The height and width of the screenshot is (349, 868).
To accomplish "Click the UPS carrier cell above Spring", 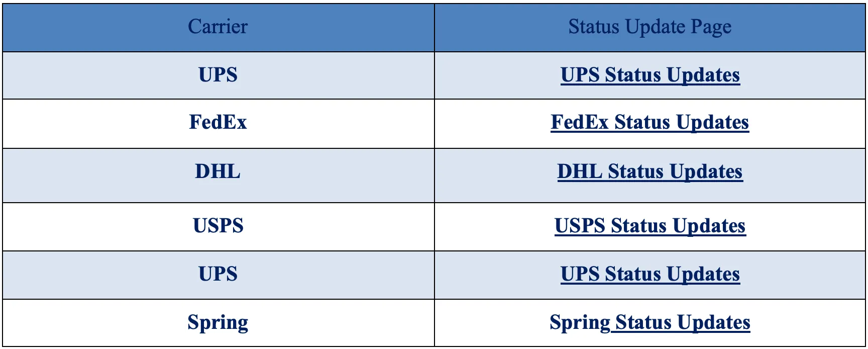I will [x=218, y=275].
